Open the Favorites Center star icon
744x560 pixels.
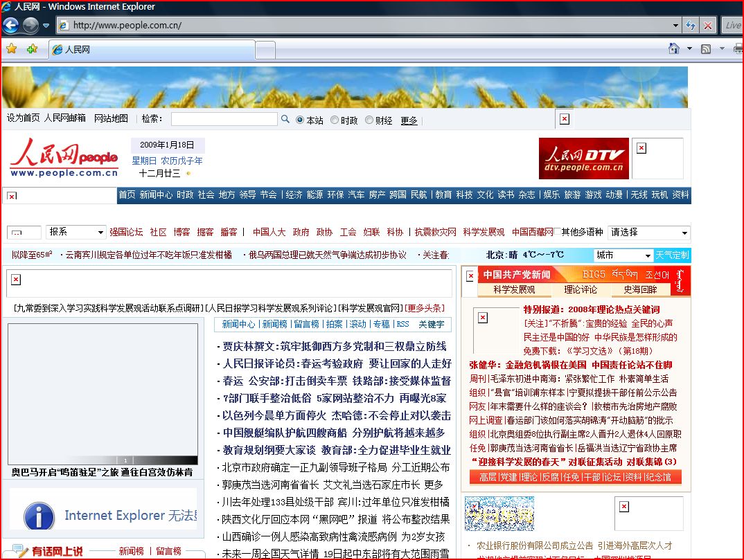11,48
